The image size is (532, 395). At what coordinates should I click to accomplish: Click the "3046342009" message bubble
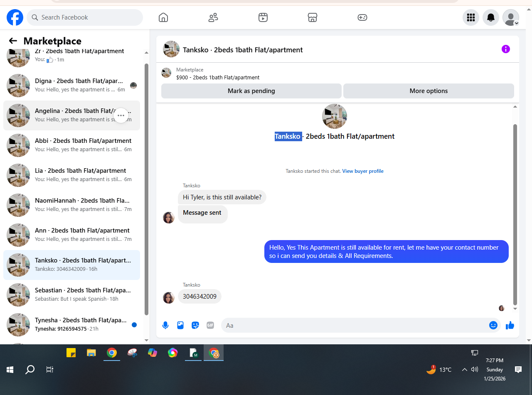[199, 297]
